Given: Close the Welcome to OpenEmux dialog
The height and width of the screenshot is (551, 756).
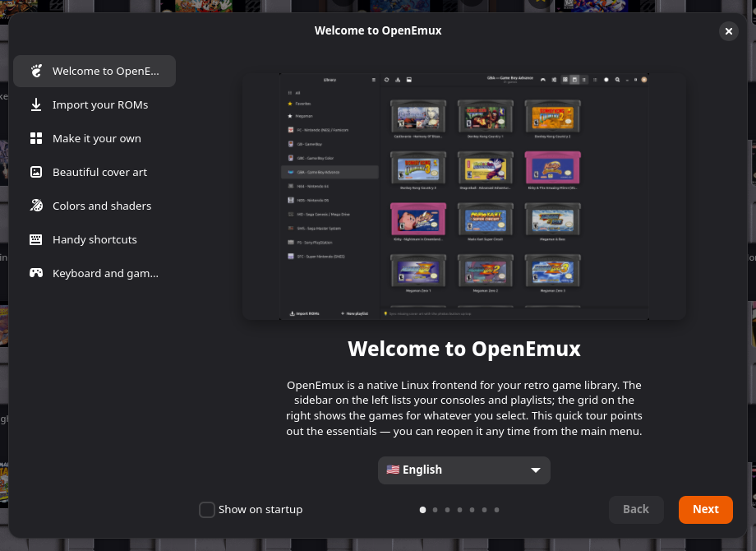Looking at the screenshot, I should 729,31.
